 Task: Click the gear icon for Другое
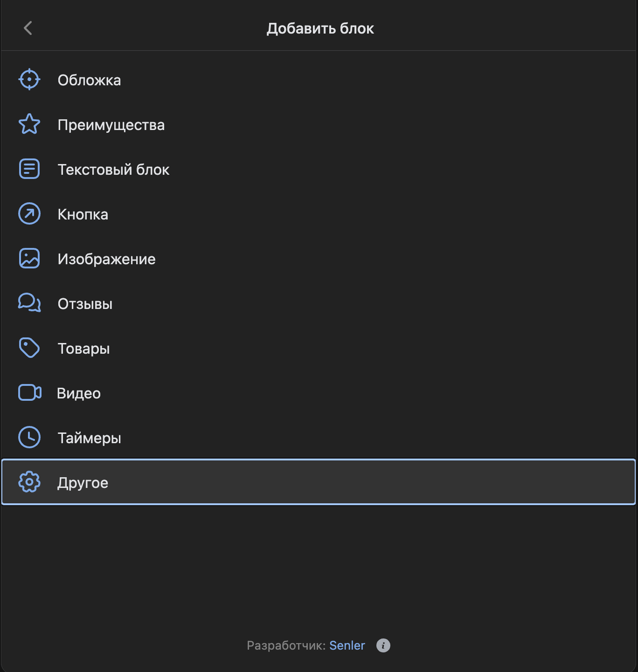coord(29,482)
